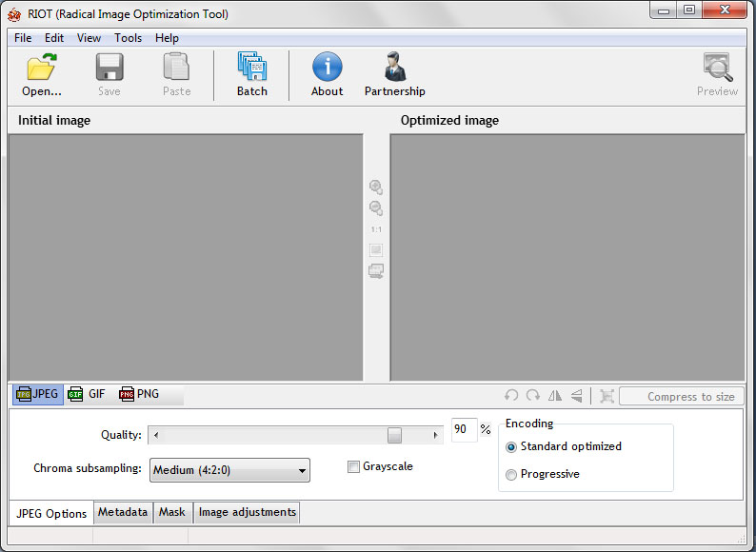Image resolution: width=756 pixels, height=552 pixels.
Task: Choose Progressive encoding
Action: pyautogui.click(x=511, y=475)
